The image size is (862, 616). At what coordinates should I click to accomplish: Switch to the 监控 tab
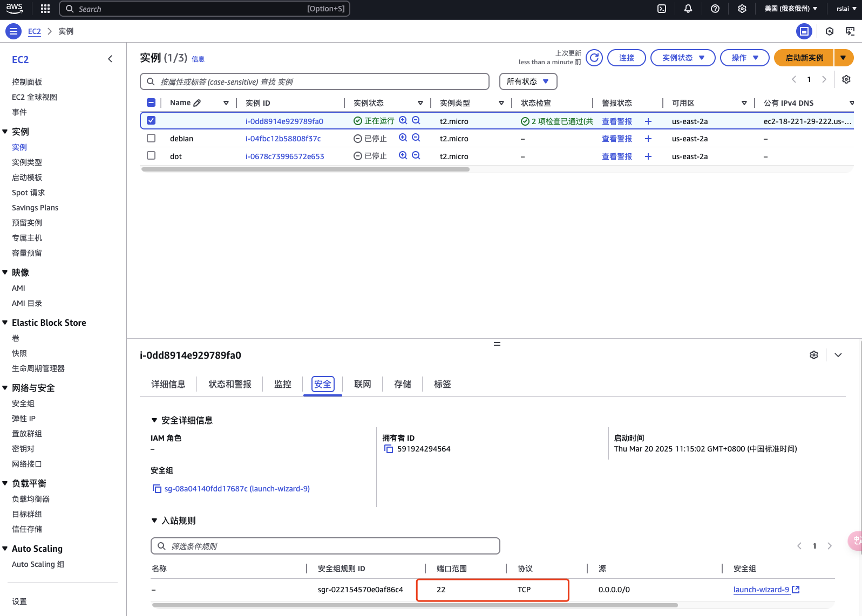[283, 384]
